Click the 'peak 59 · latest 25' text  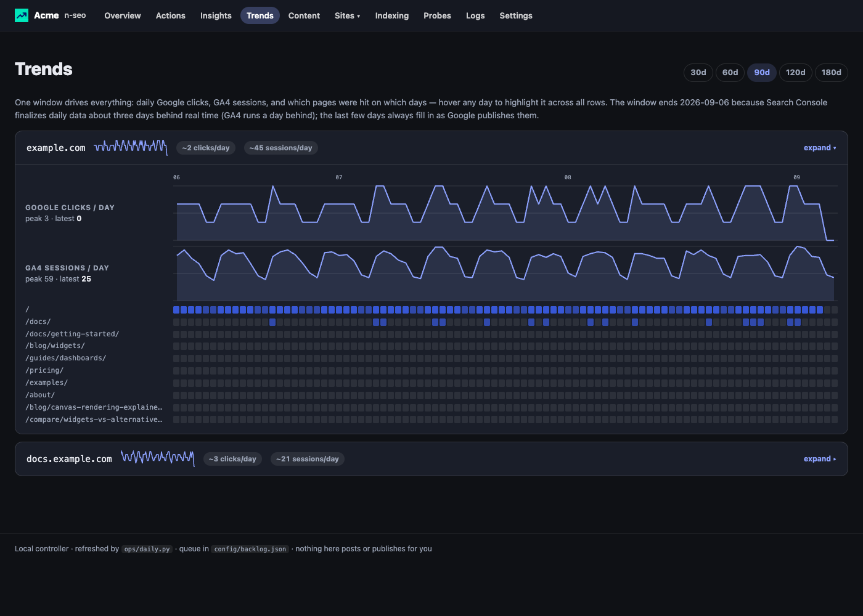click(x=59, y=279)
